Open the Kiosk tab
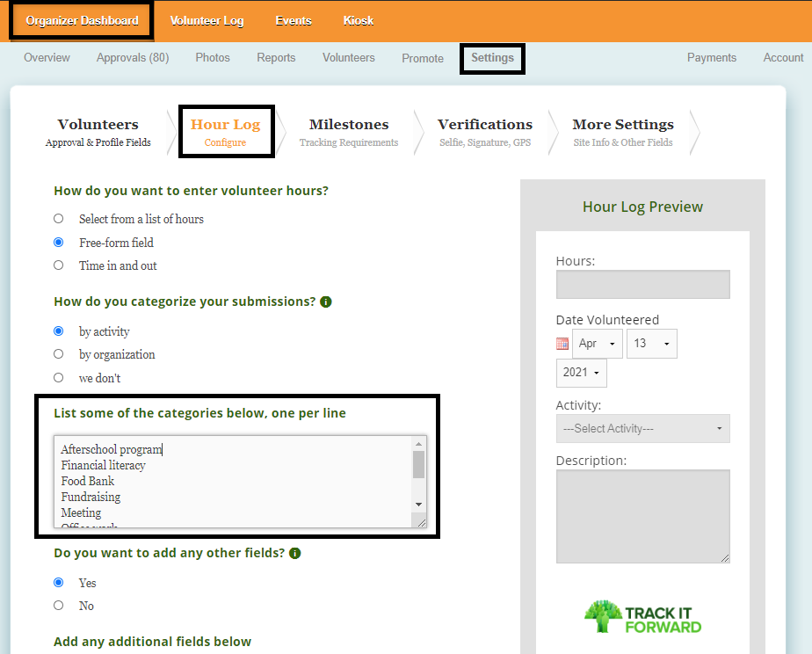This screenshot has height=654, width=812. [359, 21]
